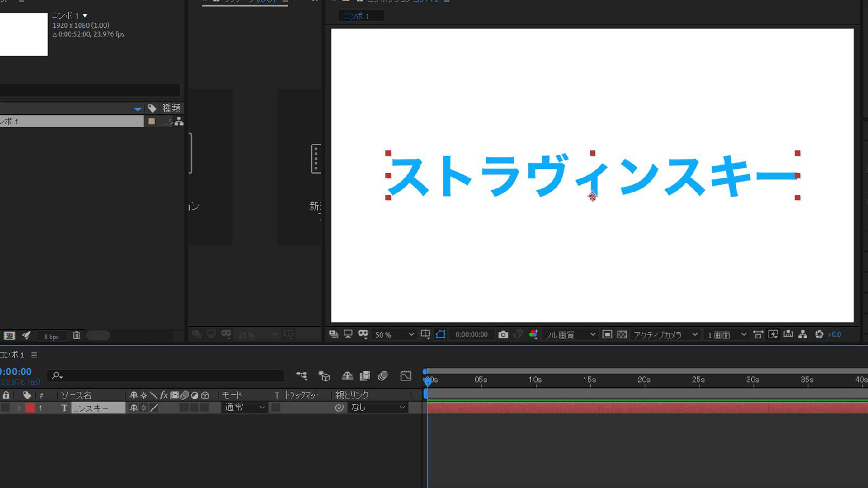Click layer 1 red label color
This screenshot has height=488, width=868.
click(30, 408)
